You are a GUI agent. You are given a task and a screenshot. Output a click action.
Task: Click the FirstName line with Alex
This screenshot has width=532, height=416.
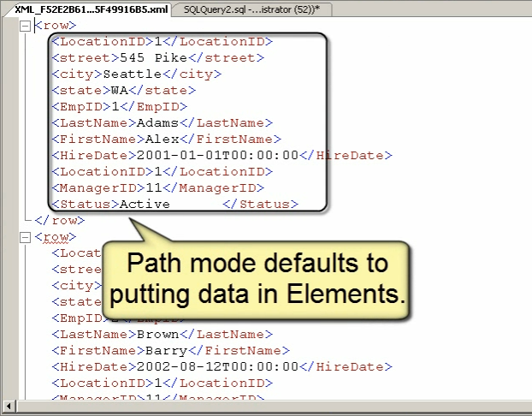pyautogui.click(x=166, y=140)
